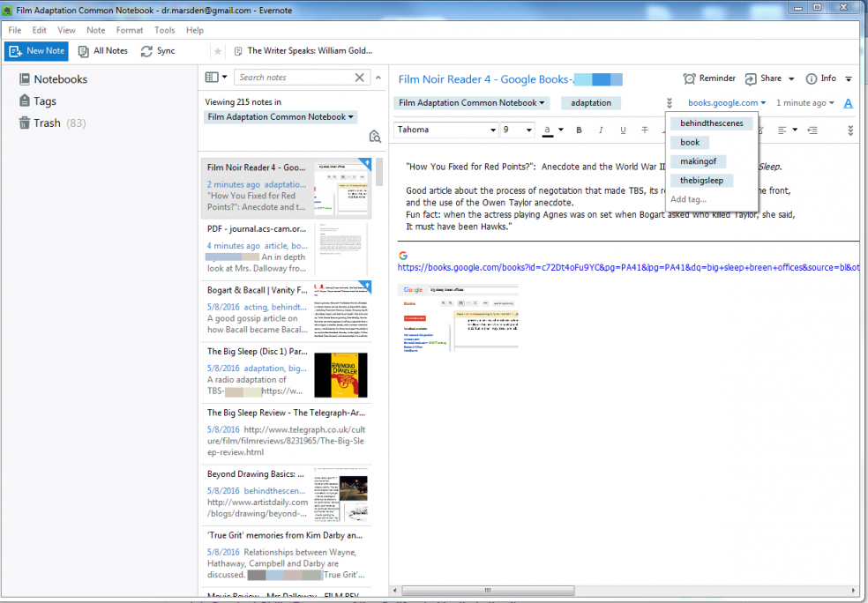Open the Tools menu
The image size is (868, 603).
pyautogui.click(x=164, y=30)
